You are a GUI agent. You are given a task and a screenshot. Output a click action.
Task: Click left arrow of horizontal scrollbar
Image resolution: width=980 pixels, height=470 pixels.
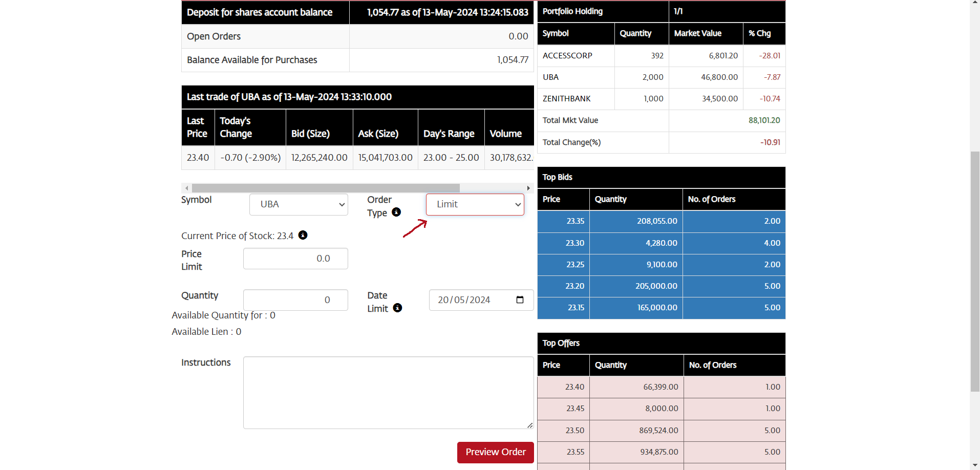point(187,188)
